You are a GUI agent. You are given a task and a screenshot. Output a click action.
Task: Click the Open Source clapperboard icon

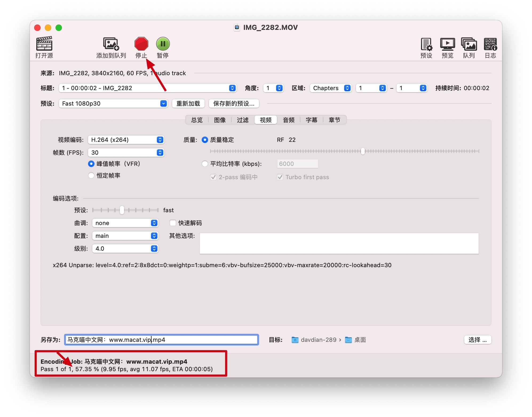(x=44, y=44)
